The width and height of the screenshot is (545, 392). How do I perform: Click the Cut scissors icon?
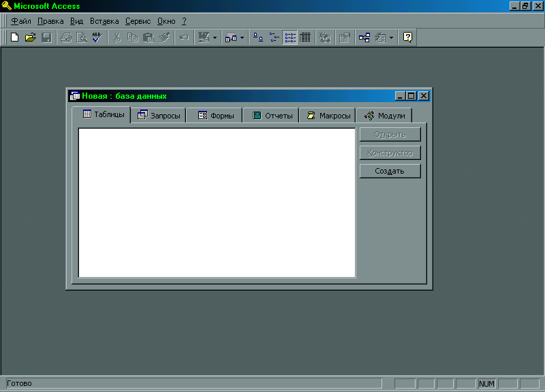pos(117,37)
